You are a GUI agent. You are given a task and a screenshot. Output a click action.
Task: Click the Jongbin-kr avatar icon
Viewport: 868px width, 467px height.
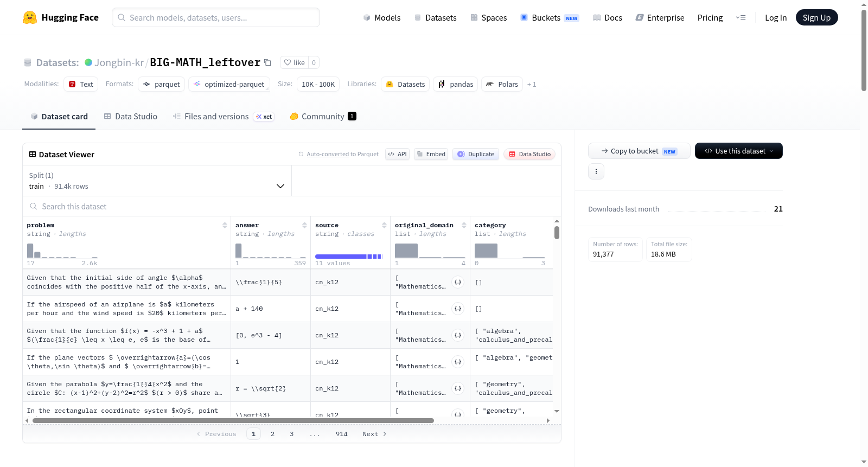[x=88, y=62]
